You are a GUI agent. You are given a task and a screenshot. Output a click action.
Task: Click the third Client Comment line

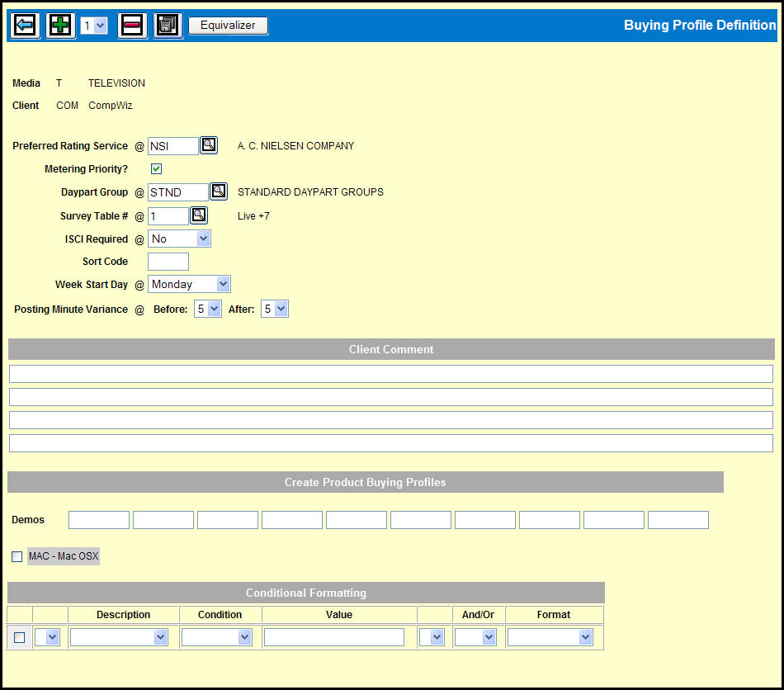[x=391, y=420]
